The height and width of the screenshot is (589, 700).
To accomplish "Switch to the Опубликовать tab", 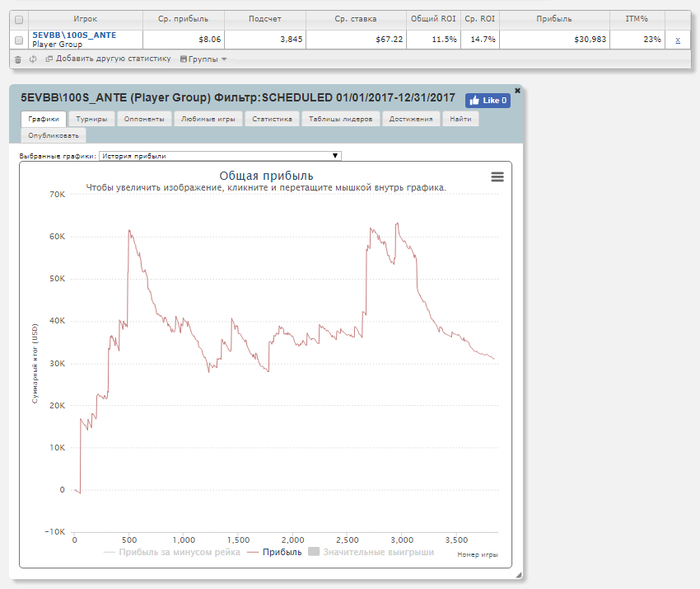I will pyautogui.click(x=54, y=135).
